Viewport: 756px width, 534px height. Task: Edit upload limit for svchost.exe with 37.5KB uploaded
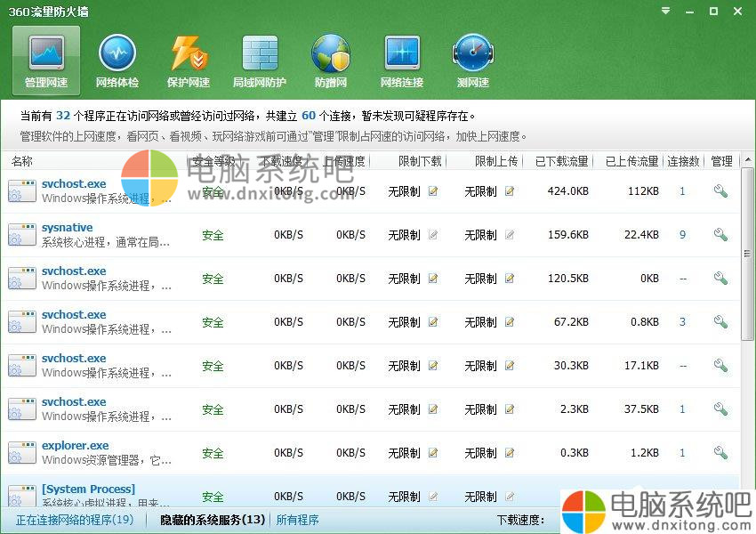509,409
